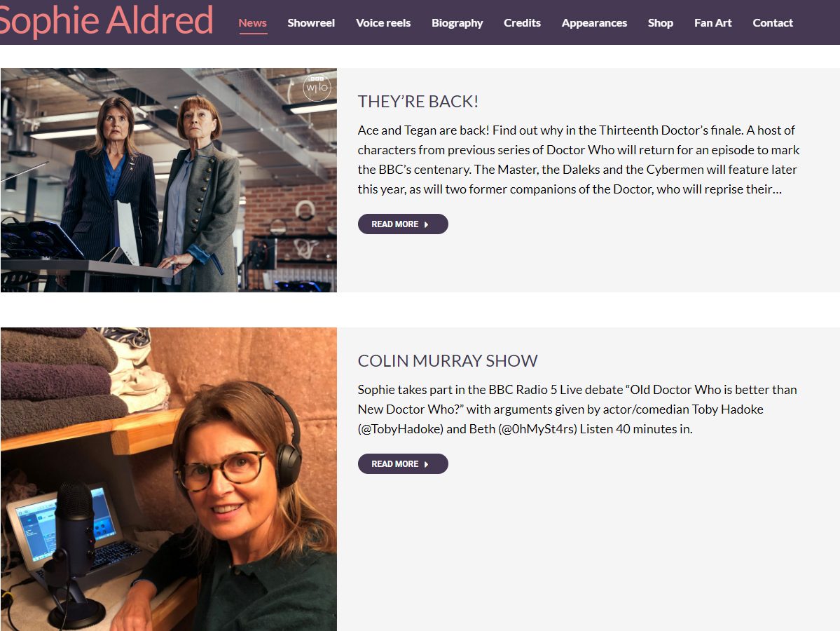Image resolution: width=840 pixels, height=631 pixels.
Task: Open the COLIN MURRAY SHOW heading link
Action: pyautogui.click(x=448, y=361)
